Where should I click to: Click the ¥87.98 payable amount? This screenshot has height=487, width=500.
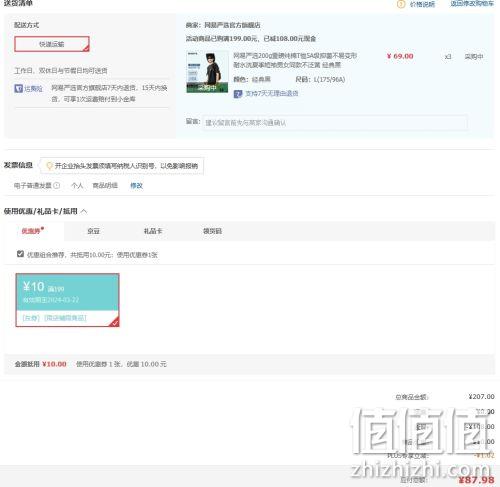pos(476,480)
